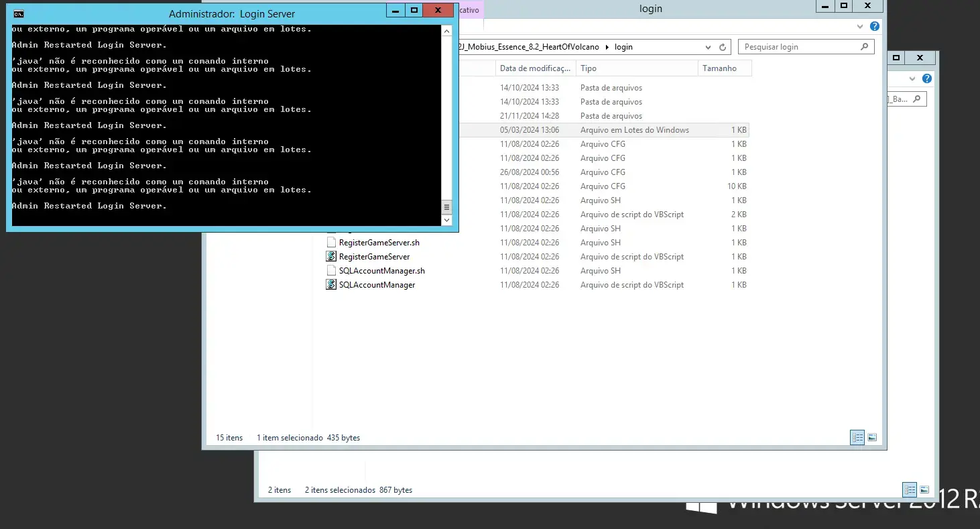Select the SQLAccountManager VBScript file name

coord(377,284)
